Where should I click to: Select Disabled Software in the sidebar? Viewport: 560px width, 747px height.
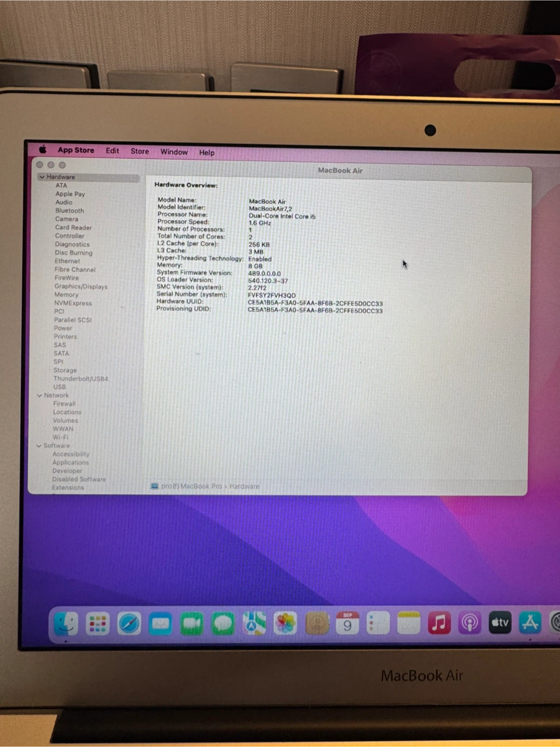pyautogui.click(x=79, y=479)
